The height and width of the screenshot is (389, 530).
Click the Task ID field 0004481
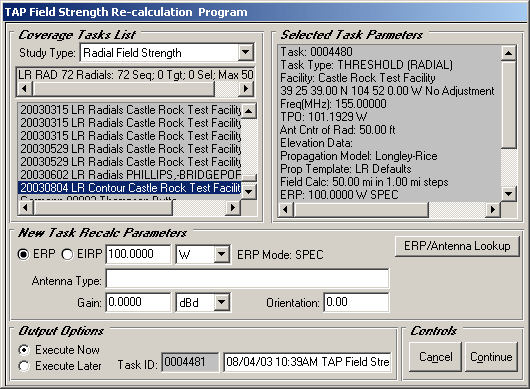pos(190,362)
